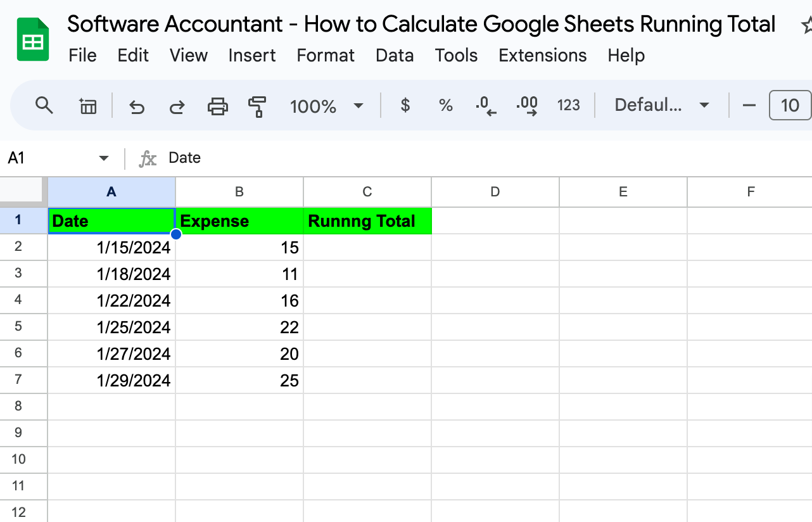Select column F header
This screenshot has height=522, width=812.
click(x=750, y=192)
